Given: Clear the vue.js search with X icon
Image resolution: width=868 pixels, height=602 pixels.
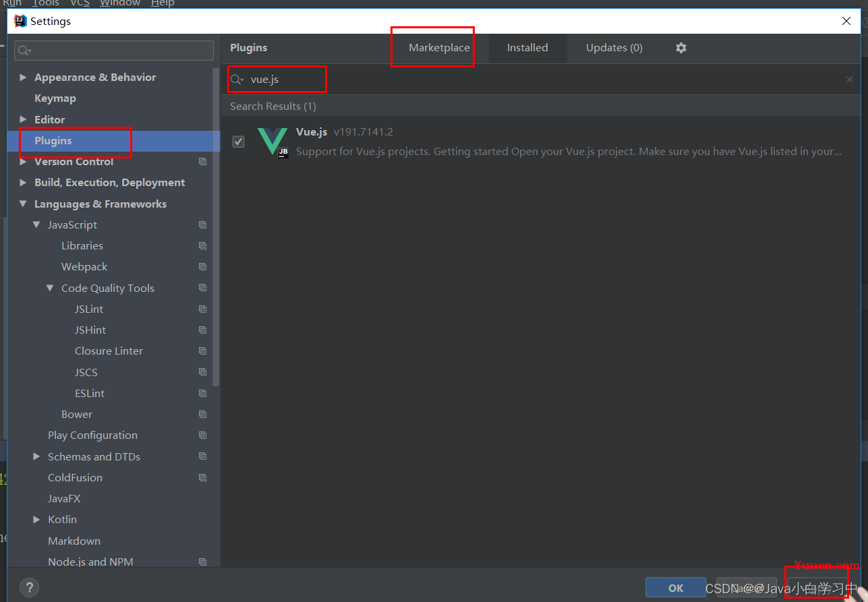Looking at the screenshot, I should [850, 80].
